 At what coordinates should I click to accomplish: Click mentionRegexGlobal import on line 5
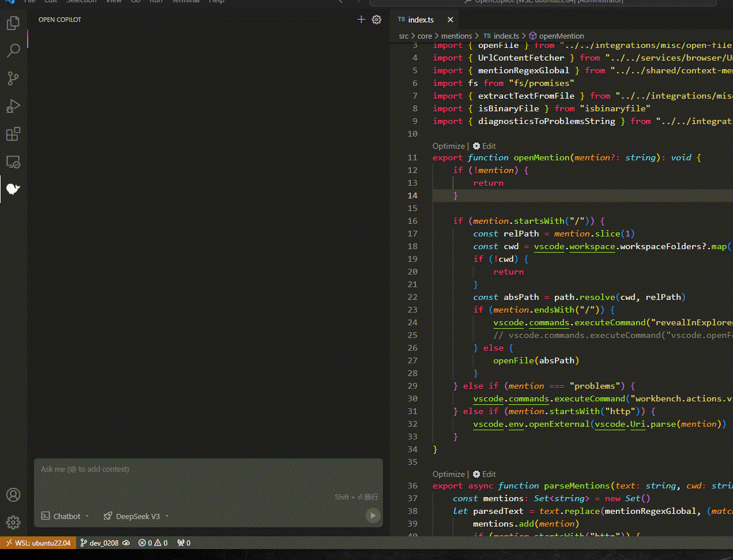pyautogui.click(x=524, y=70)
